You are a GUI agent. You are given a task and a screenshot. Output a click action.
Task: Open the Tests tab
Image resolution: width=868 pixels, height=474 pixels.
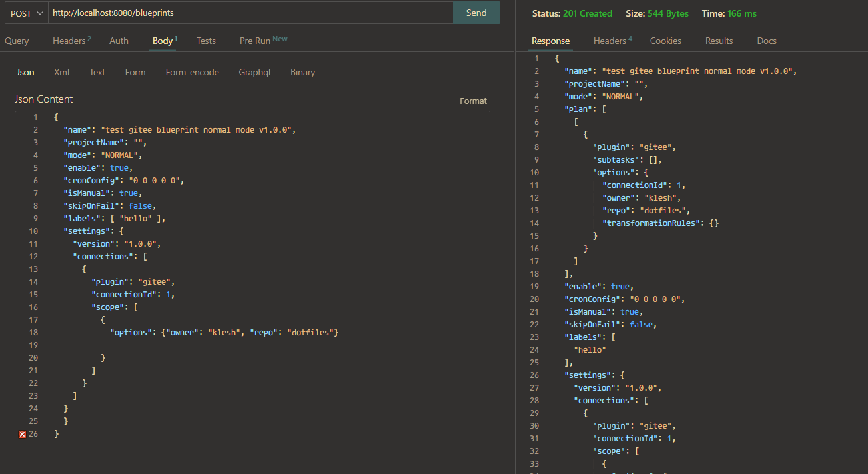point(206,41)
